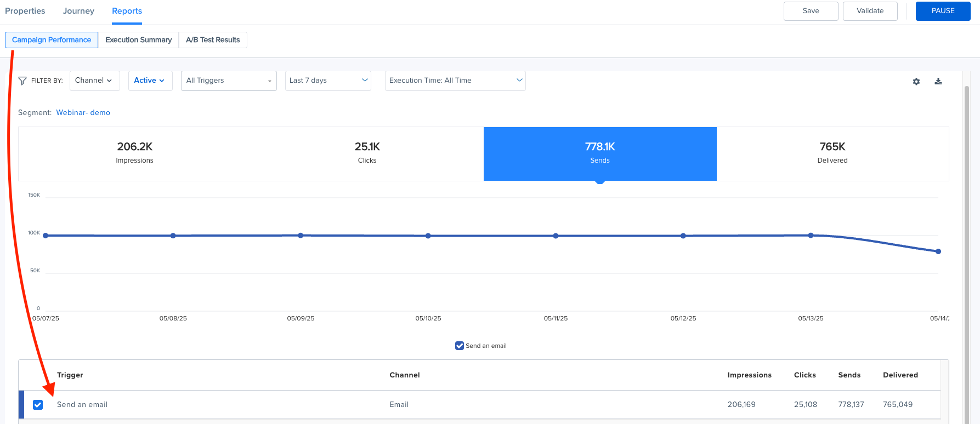Click the chart data point for 05/10/25
This screenshot has height=424, width=980.
pyautogui.click(x=428, y=236)
